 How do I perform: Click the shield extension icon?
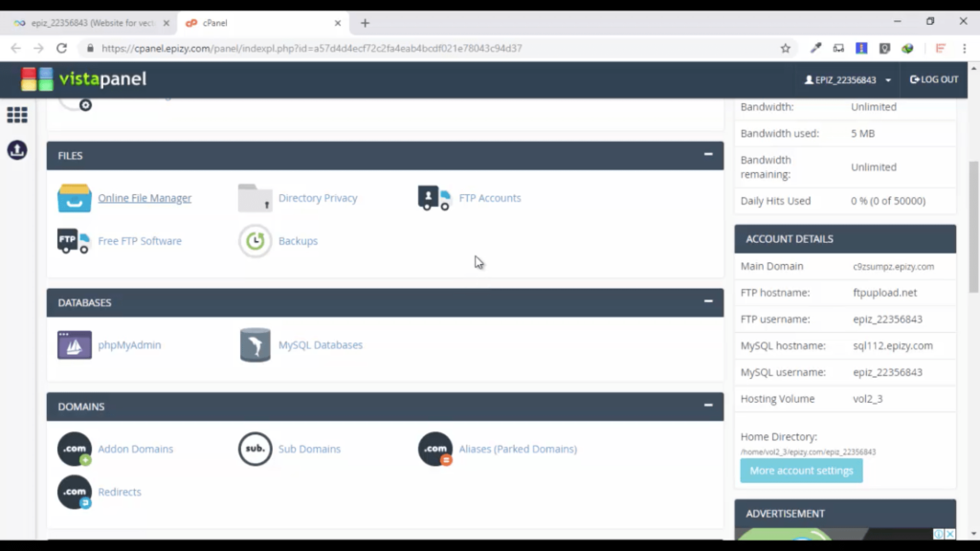[x=884, y=48]
